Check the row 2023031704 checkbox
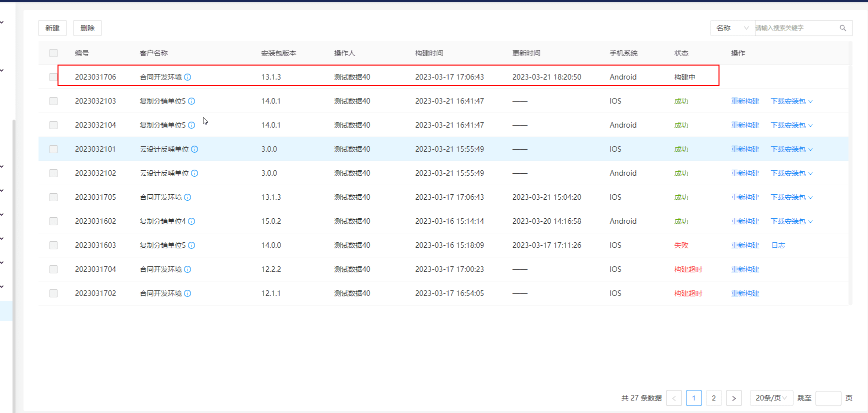 [53, 269]
